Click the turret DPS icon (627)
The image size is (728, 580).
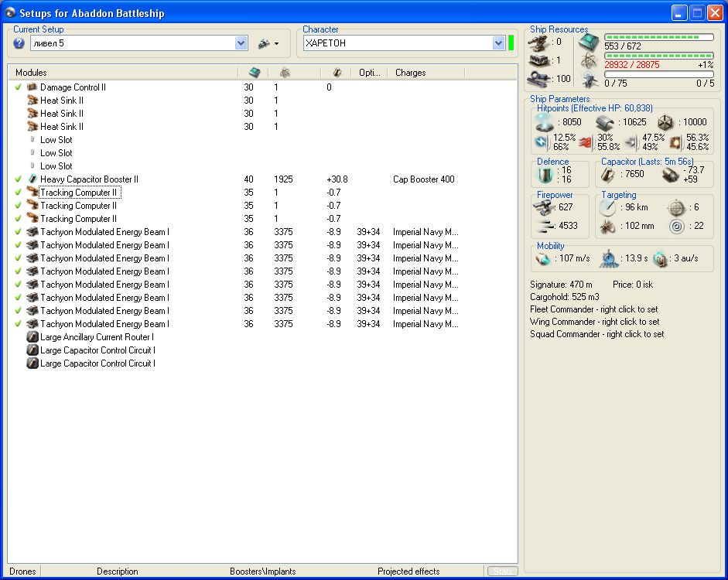pos(543,208)
